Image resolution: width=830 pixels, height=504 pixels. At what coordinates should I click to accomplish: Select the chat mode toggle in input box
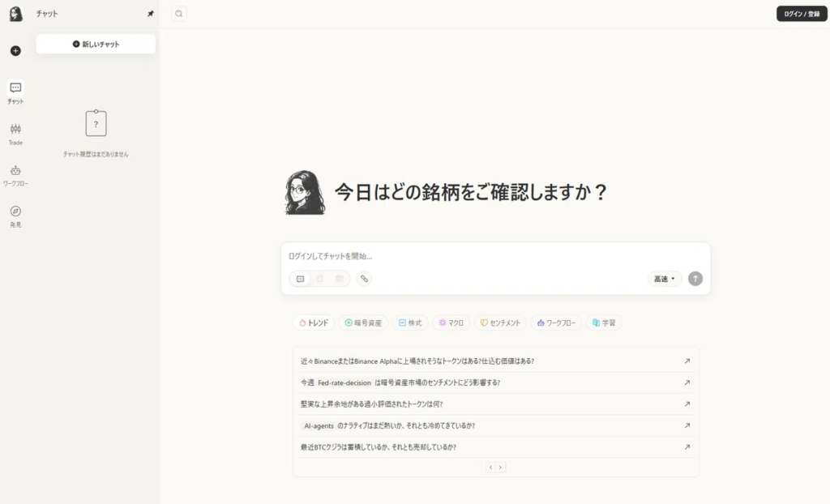pyautogui.click(x=301, y=279)
